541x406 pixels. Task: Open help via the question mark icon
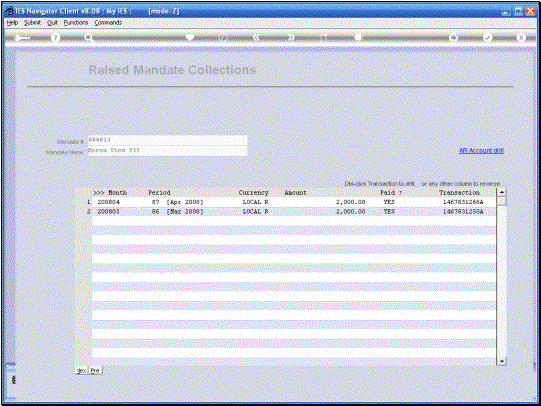(55, 38)
